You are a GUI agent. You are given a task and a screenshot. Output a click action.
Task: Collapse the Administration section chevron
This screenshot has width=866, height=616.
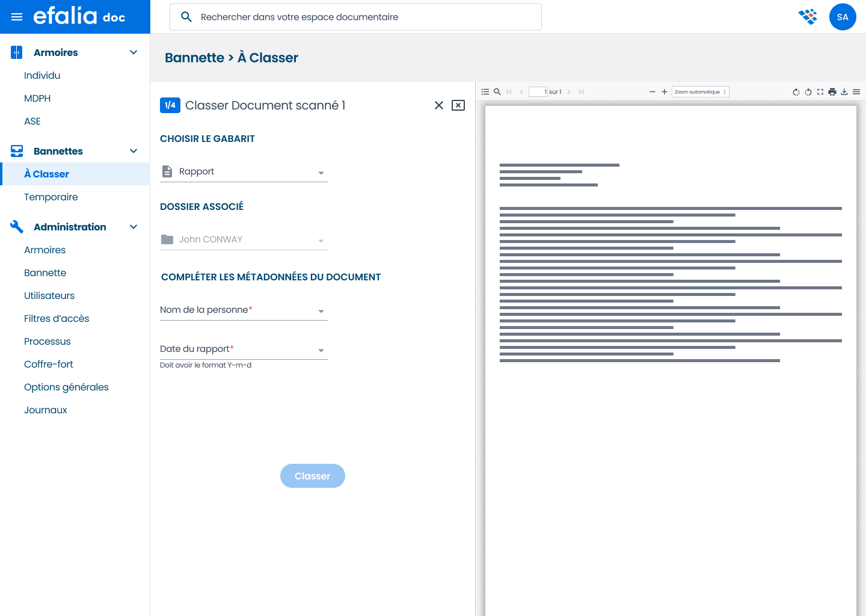pos(134,227)
